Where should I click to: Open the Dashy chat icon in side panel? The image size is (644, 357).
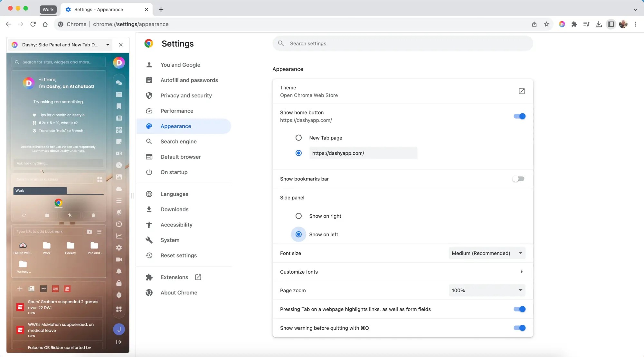click(x=119, y=83)
